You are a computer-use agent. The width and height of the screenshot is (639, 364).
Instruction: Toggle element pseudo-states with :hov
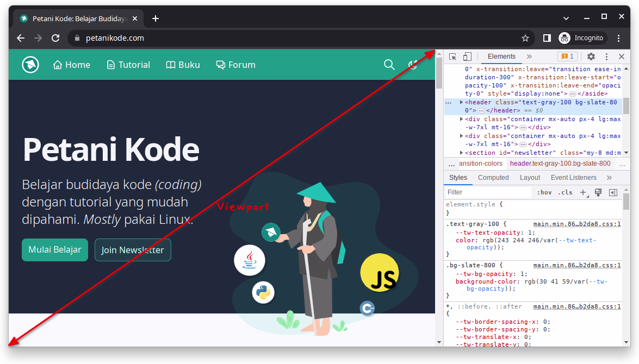pos(544,192)
